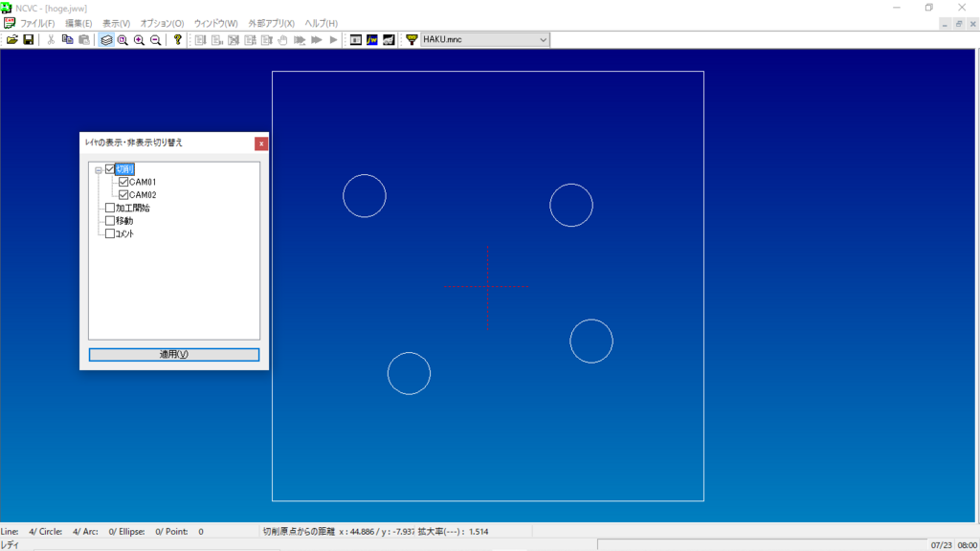Click the double fast-forward arrow icon
980x551 pixels.
[316, 39]
